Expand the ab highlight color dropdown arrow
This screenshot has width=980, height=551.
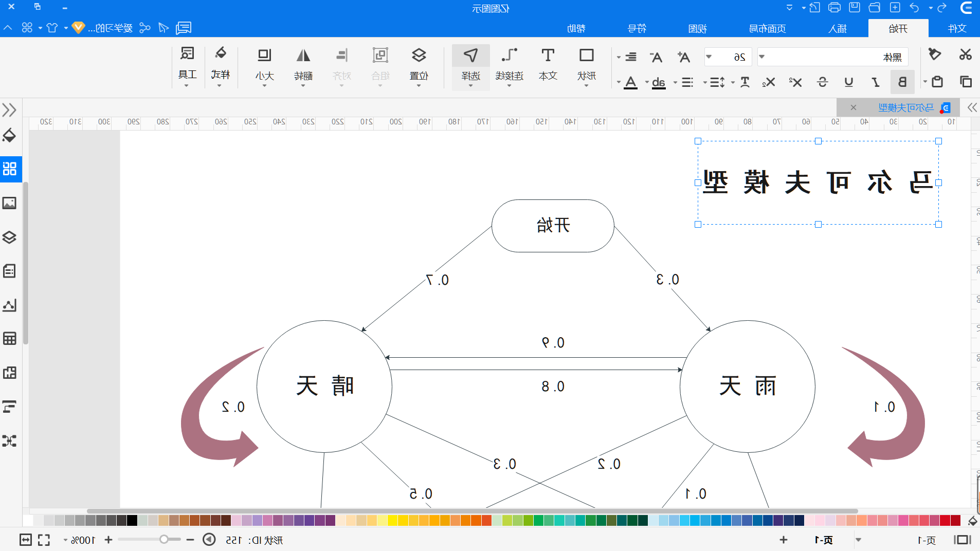click(647, 82)
